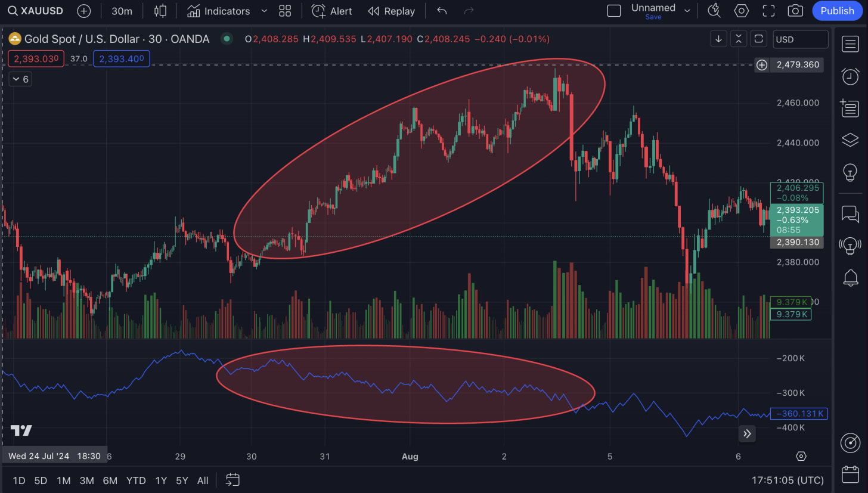Expand the indicator favorites dropdown arrow

tap(264, 11)
